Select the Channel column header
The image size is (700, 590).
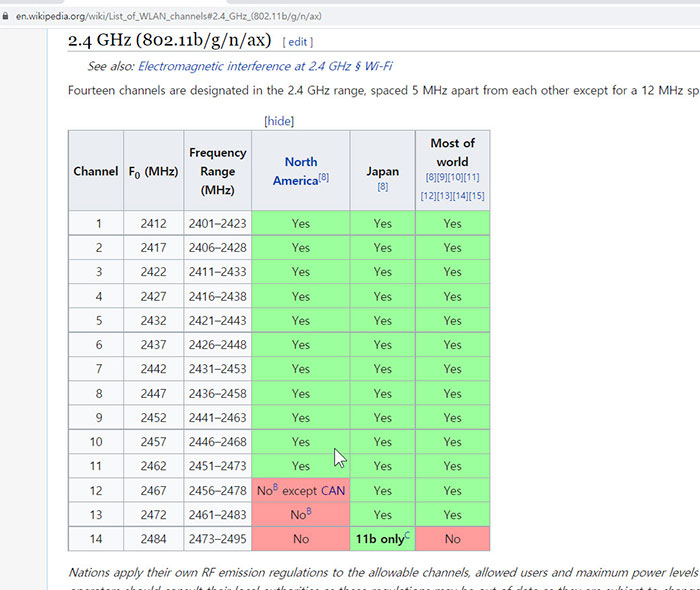96,171
